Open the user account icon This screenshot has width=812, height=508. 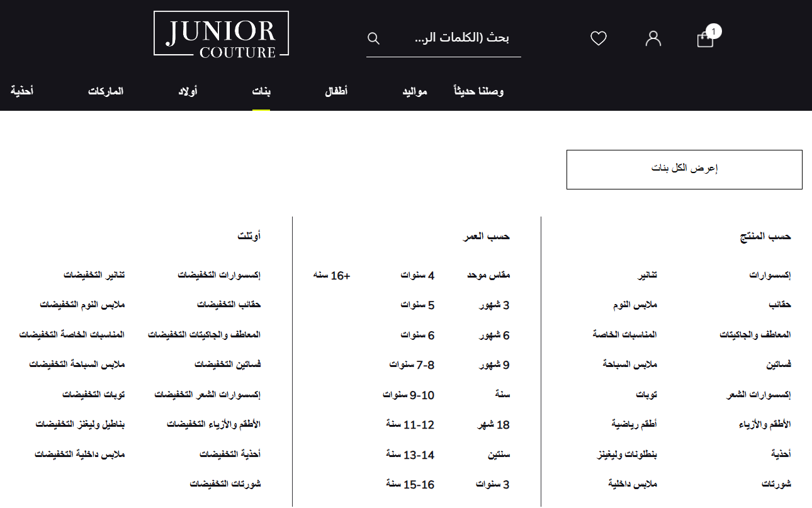[x=653, y=38]
